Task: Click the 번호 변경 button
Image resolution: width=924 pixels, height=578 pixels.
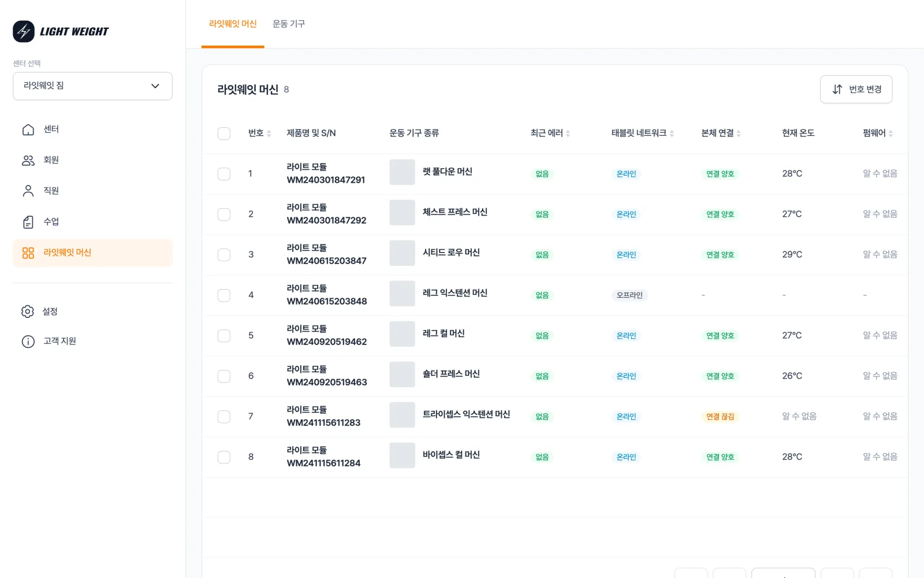Action: coord(856,90)
